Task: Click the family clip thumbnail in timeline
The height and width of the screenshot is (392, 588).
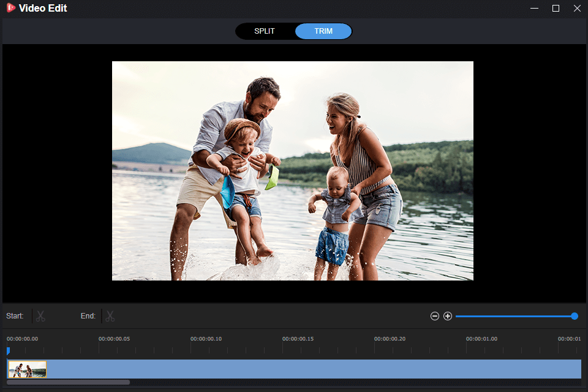Action: (27, 369)
